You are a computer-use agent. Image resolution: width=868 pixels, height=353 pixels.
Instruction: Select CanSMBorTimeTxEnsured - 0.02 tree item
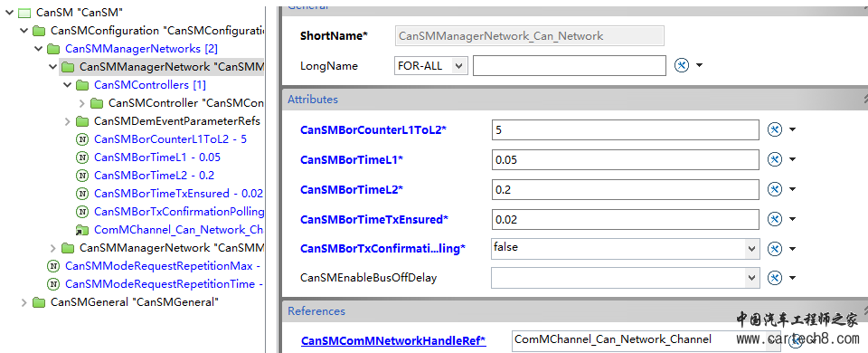coord(179,194)
